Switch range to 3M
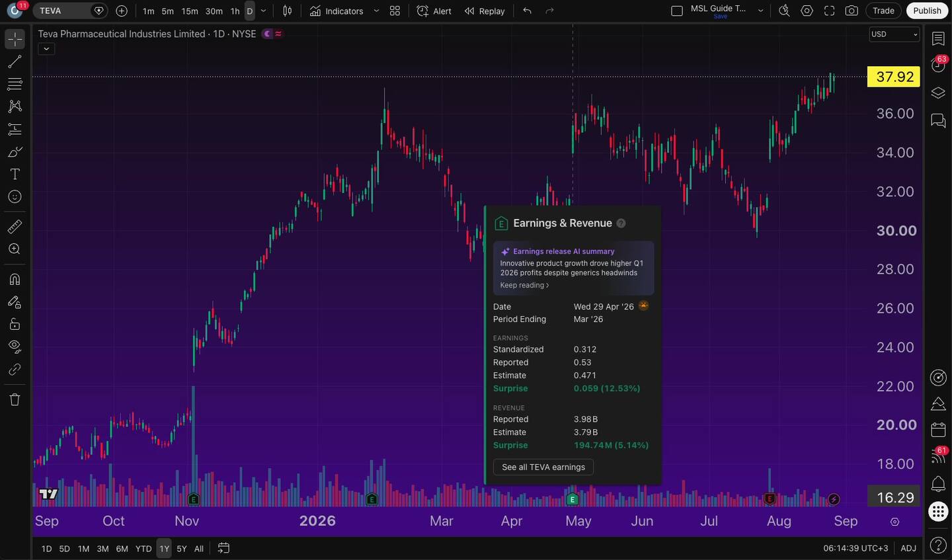The image size is (952, 560). [102, 548]
